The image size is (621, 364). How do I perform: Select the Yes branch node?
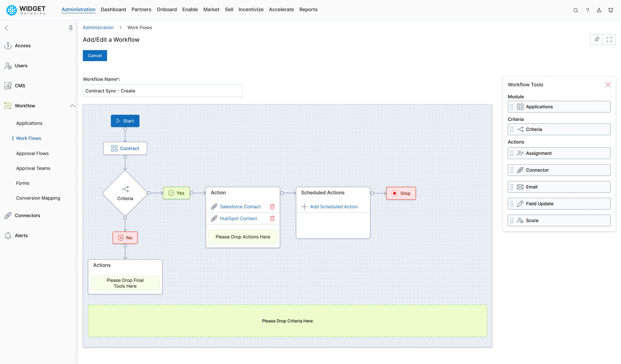point(176,193)
